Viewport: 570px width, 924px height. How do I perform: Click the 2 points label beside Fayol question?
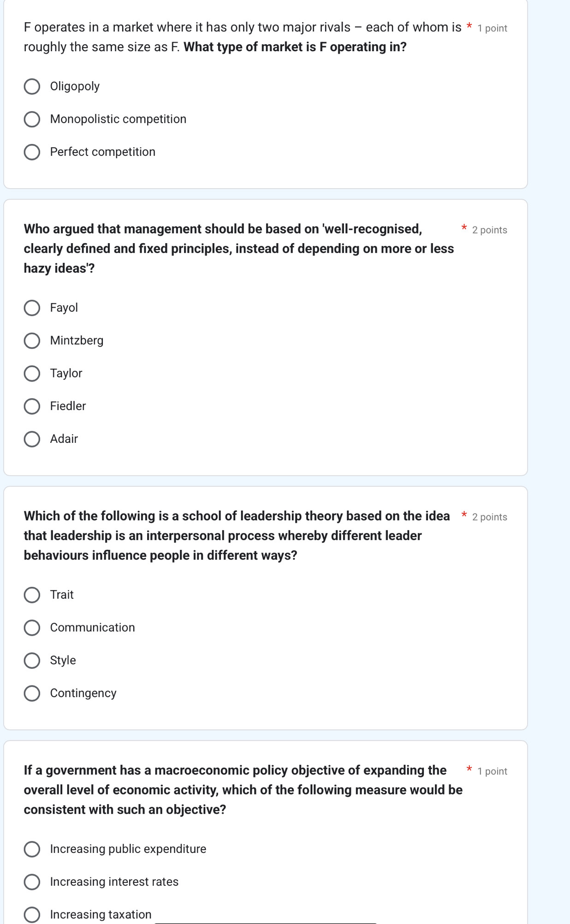[x=489, y=230]
